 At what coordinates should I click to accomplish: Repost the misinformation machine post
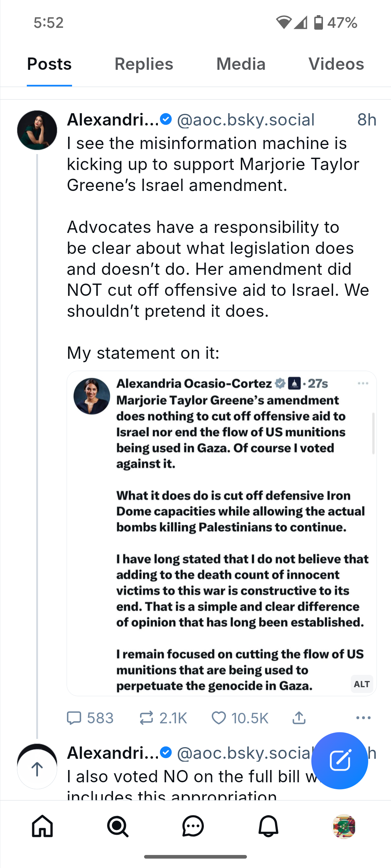146,718
